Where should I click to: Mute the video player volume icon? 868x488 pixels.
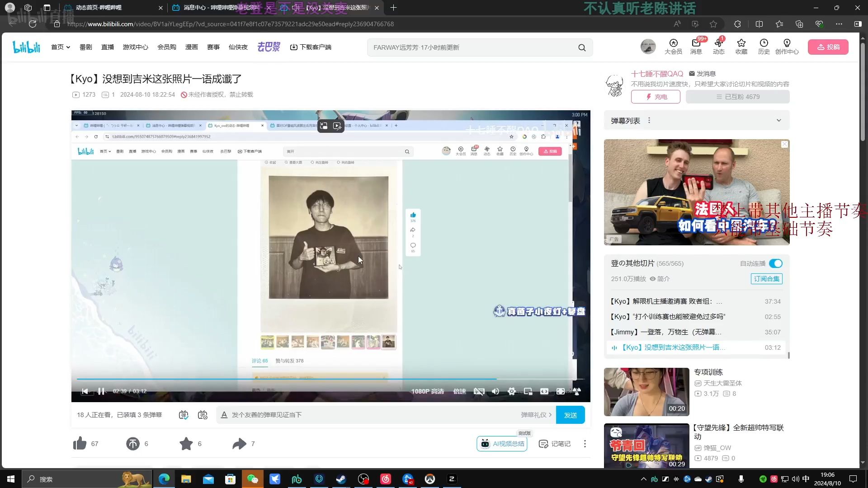click(x=495, y=391)
